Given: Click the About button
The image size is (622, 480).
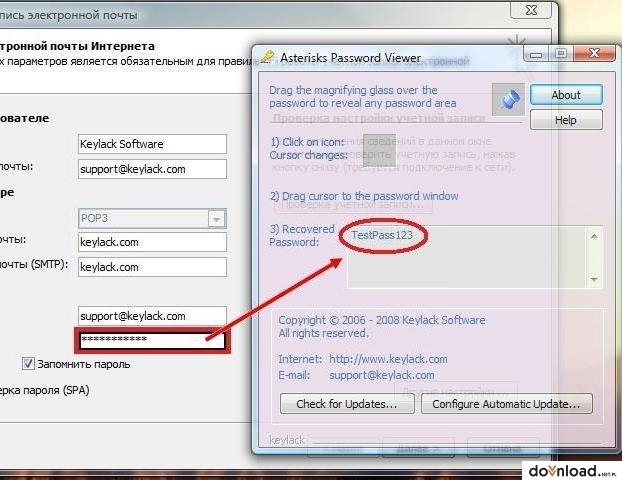Looking at the screenshot, I should 566,95.
